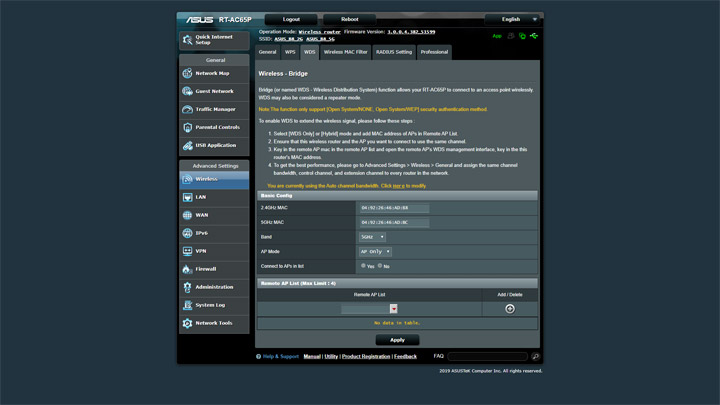Screen dimensions: 720x405
Task: Open the Product Registration link
Action: (366, 356)
